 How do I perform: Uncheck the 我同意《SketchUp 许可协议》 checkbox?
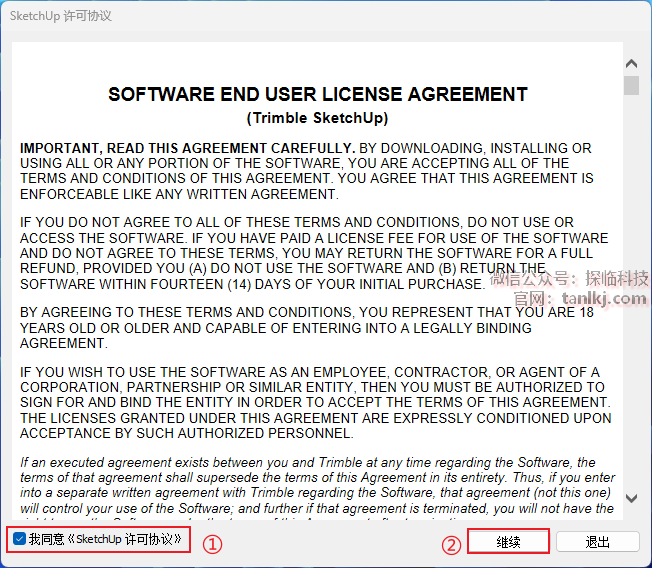click(19, 539)
